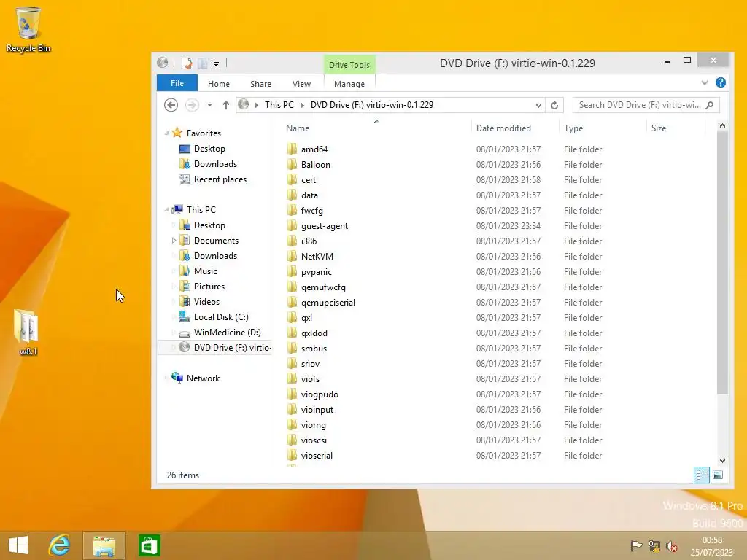This screenshot has width=747, height=560.
Task: Open the File ribbon tab
Action: 177,83
